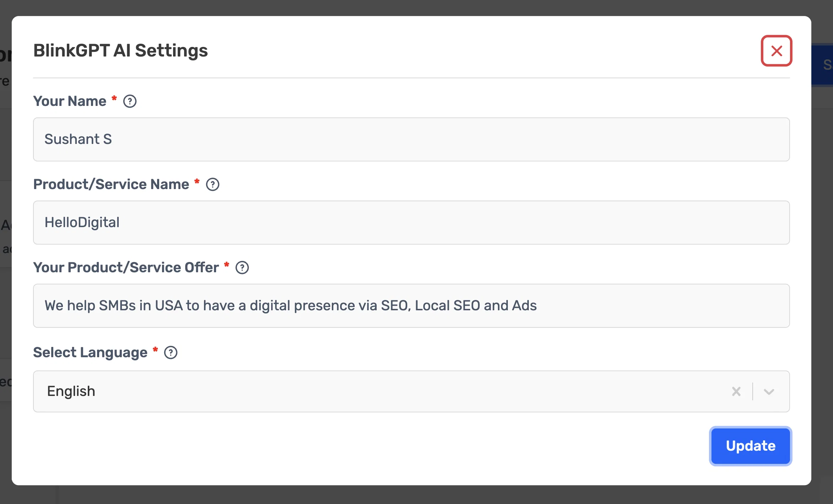Click the Select Language label

pyautogui.click(x=90, y=353)
